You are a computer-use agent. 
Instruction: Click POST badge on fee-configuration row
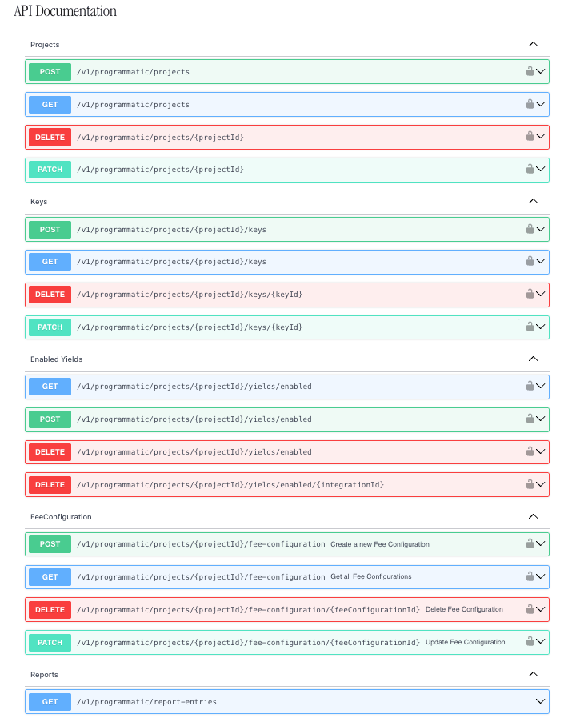pos(50,544)
